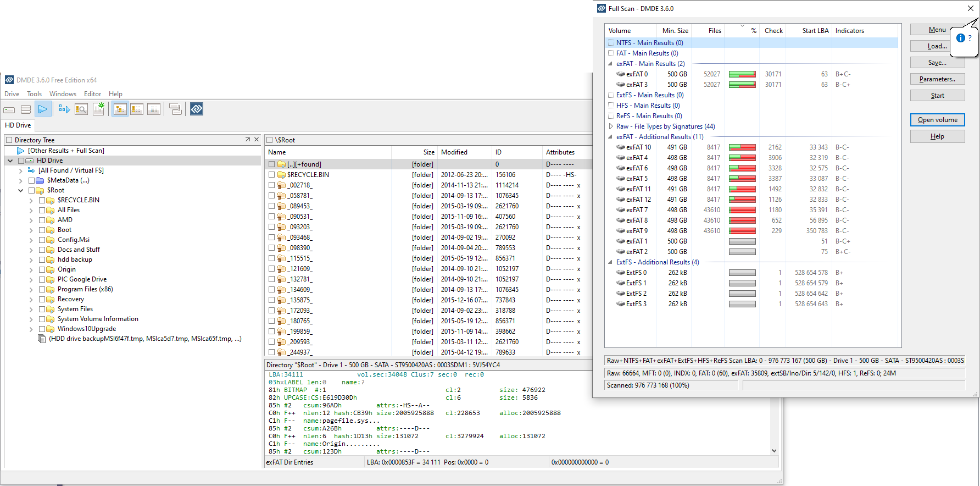Click the red-green indicator bar for exFAT 0
The width and height of the screenshot is (980, 486).
(x=742, y=74)
